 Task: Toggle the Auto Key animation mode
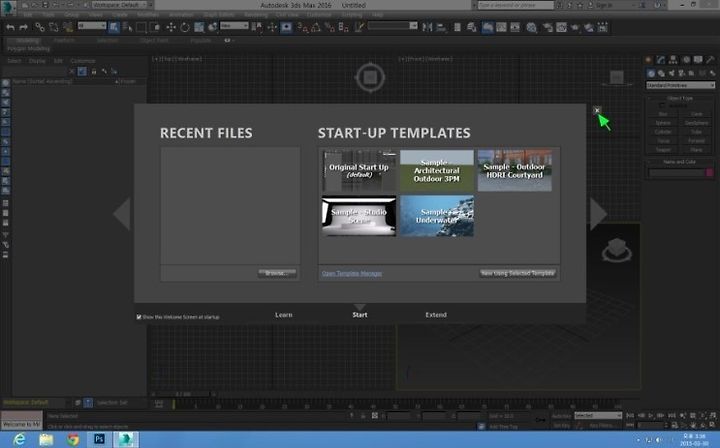561,416
